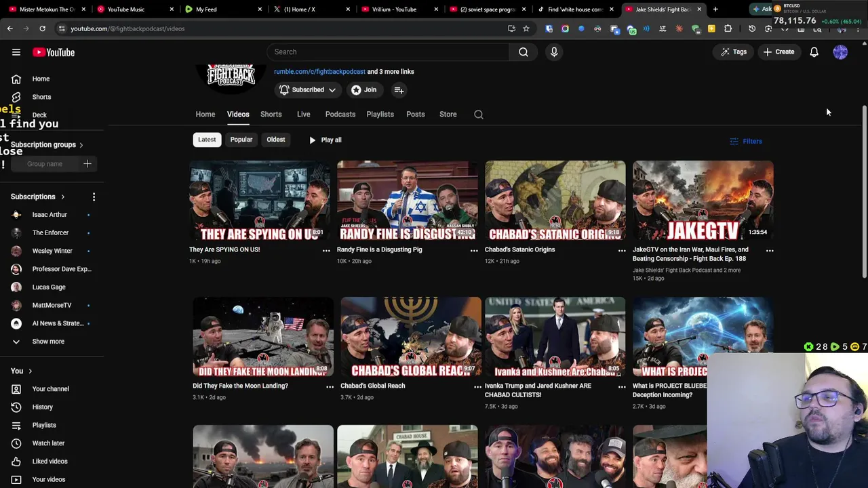868x488 pixels.
Task: Click the browser address bar URL
Action: (x=127, y=28)
